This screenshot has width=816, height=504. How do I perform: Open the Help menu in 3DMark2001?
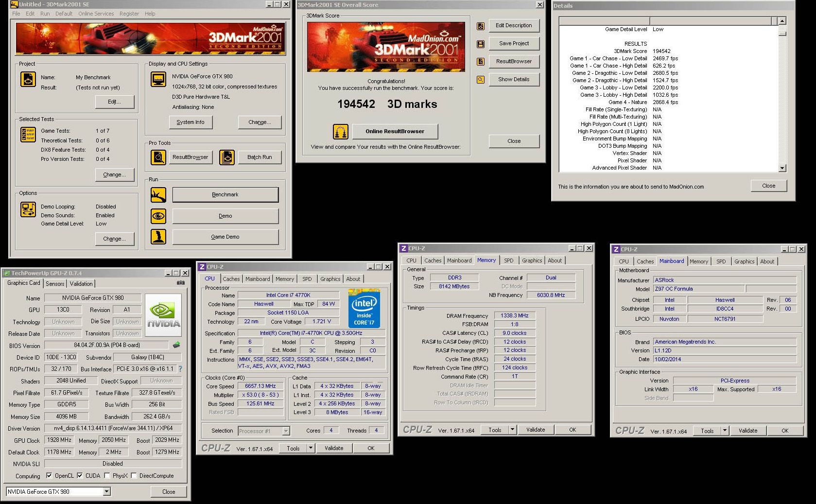150,14
